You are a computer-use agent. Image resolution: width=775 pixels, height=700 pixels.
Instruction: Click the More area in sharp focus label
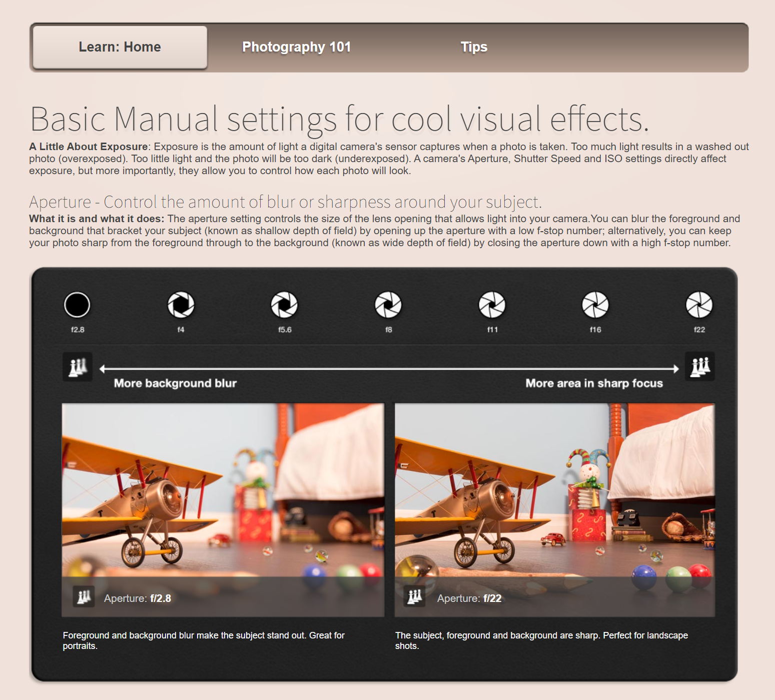pyautogui.click(x=594, y=383)
